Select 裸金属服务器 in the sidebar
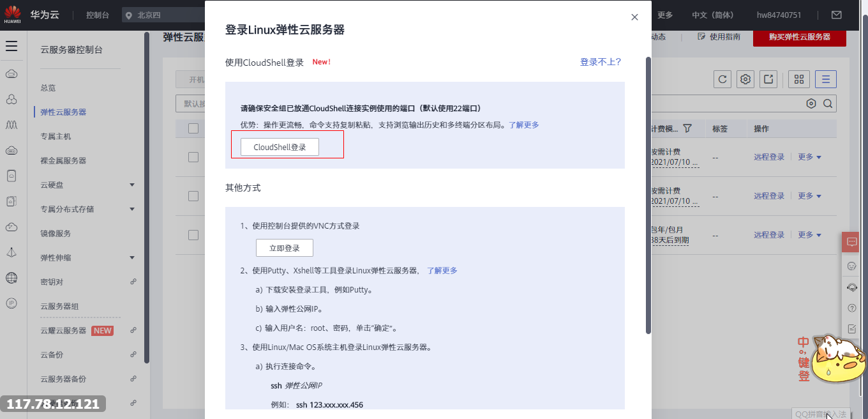Screen dimensions: 868x419 coord(63,160)
